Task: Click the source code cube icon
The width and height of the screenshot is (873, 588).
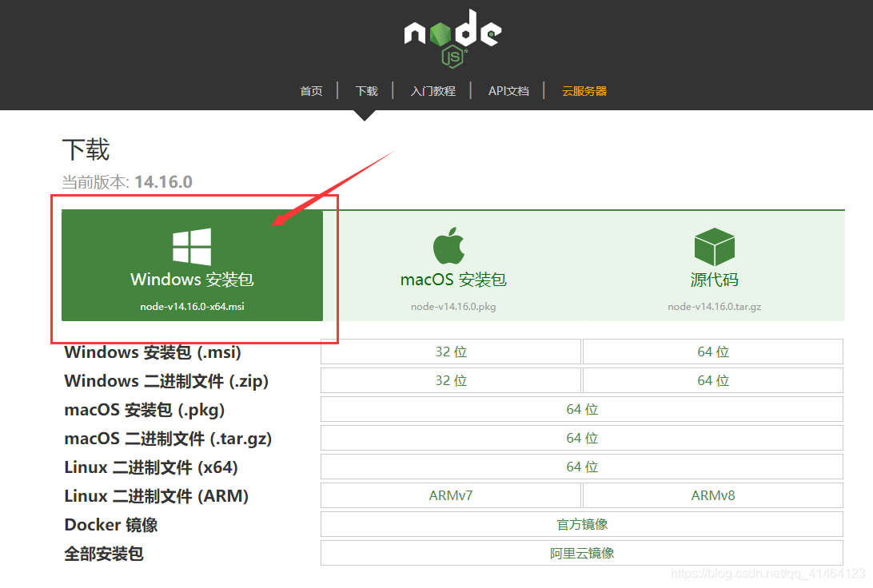Action: pos(715,246)
